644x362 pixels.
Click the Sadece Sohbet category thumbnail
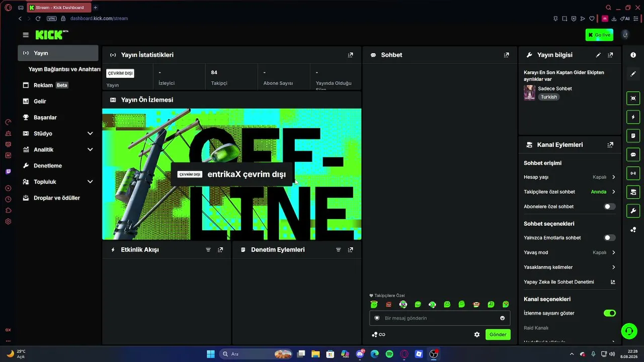click(529, 93)
